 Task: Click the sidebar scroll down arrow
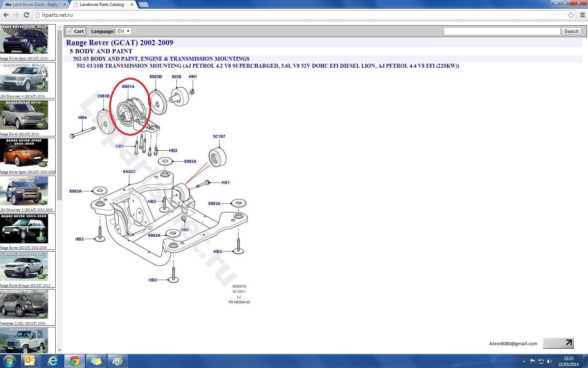59,350
